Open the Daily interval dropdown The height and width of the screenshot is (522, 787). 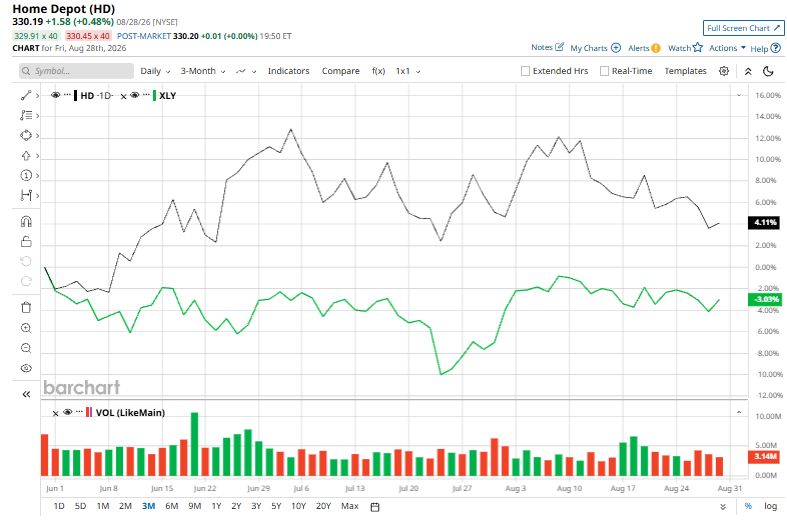pyautogui.click(x=155, y=71)
